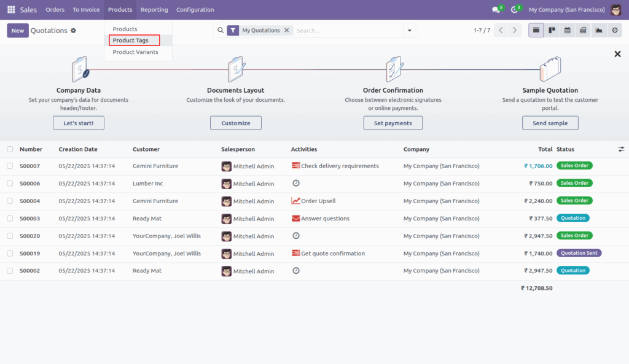This screenshot has width=629, height=364.
Task: Click the New quotation button
Action: tap(18, 29)
